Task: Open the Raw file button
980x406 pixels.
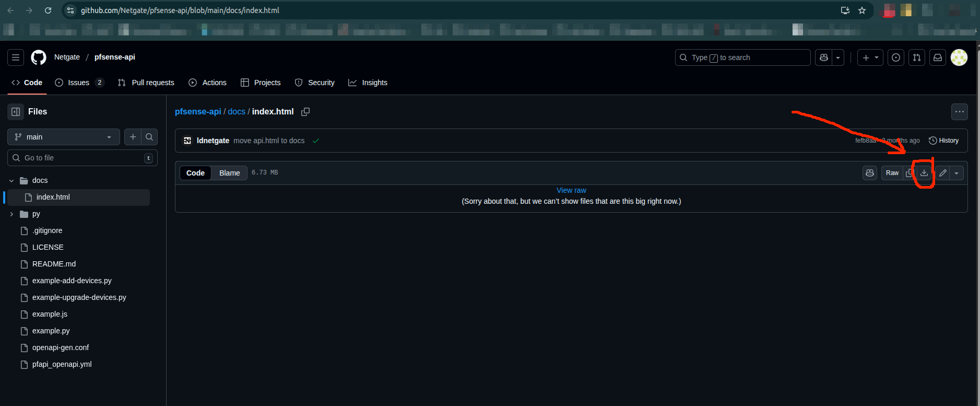Action: pos(892,173)
